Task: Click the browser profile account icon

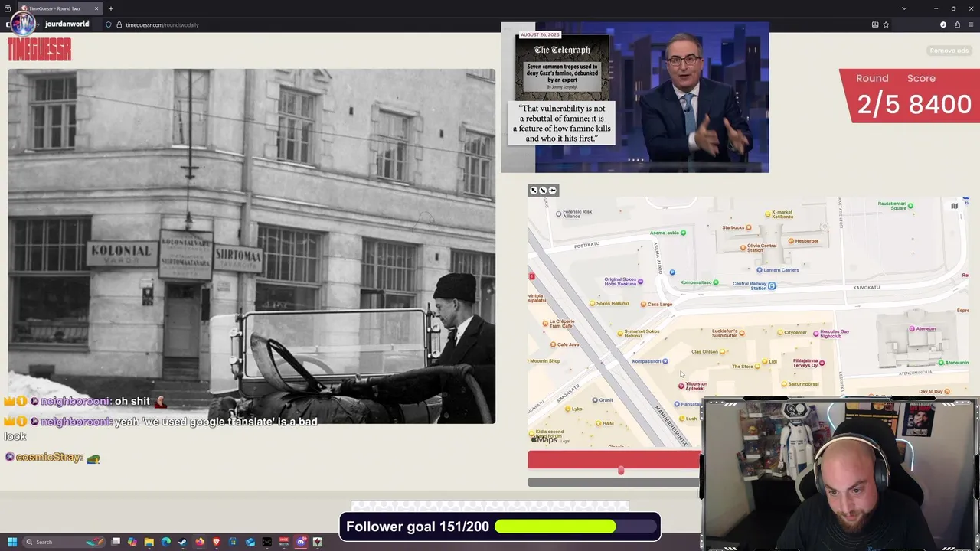Action: tap(943, 24)
